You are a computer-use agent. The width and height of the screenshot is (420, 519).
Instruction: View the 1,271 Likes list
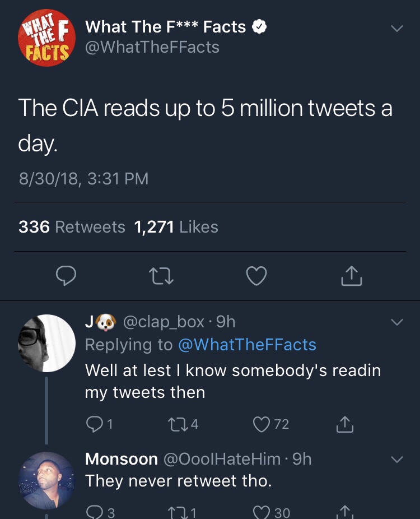coord(176,227)
